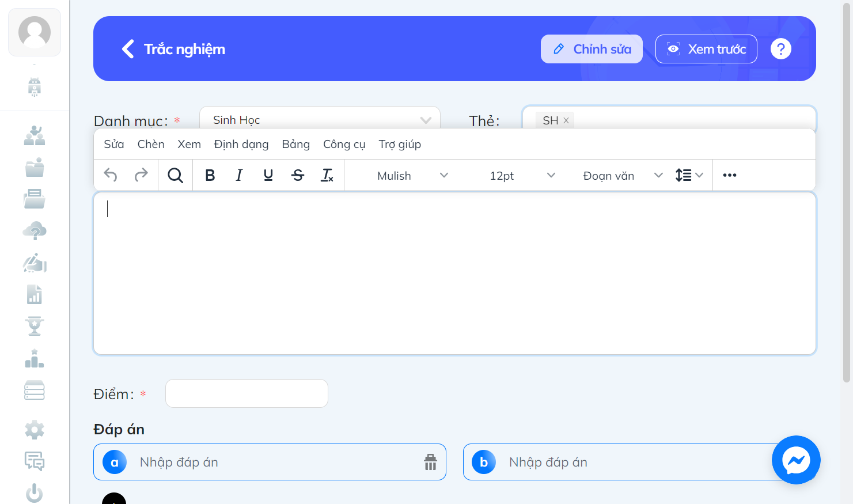Toggle strikethrough formatting
853x504 pixels.
298,175
